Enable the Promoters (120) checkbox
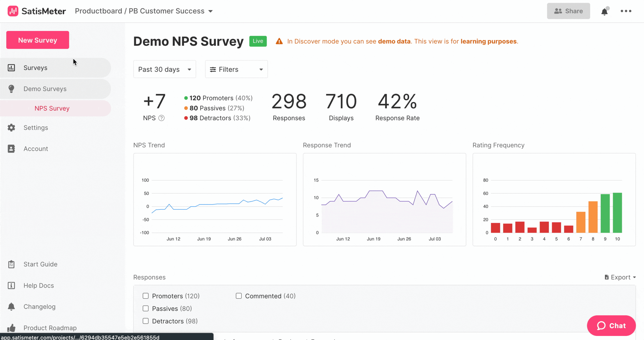This screenshot has height=340, width=644. [146, 296]
